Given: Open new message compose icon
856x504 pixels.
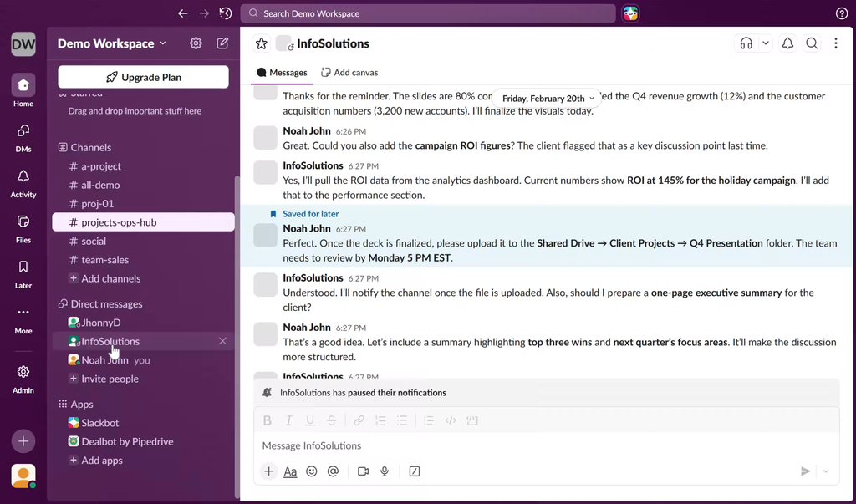Looking at the screenshot, I should [x=222, y=43].
